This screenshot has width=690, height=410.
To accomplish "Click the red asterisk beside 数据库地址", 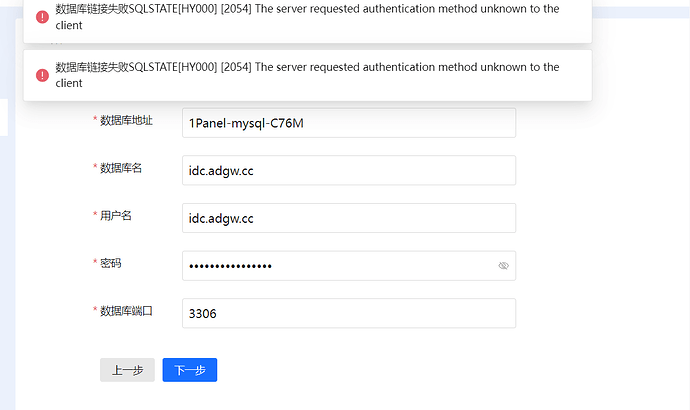I will point(95,121).
